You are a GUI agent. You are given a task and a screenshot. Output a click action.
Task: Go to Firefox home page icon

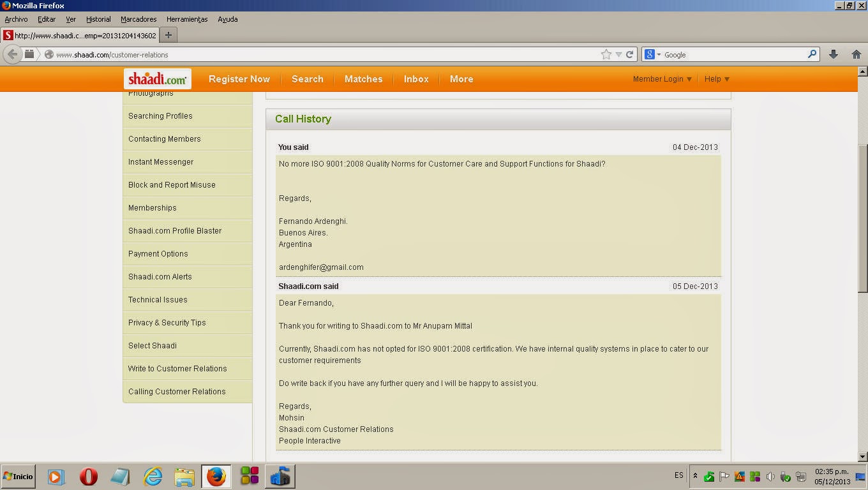857,55
